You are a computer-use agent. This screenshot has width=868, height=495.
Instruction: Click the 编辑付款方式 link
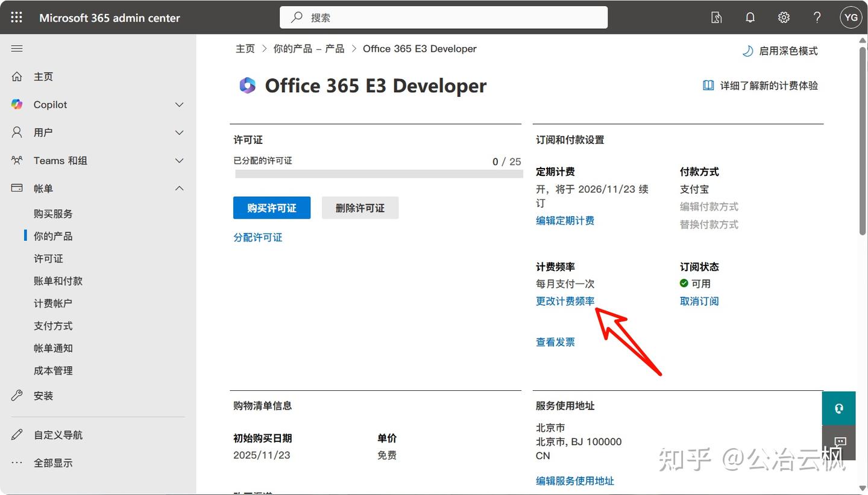[x=709, y=207]
